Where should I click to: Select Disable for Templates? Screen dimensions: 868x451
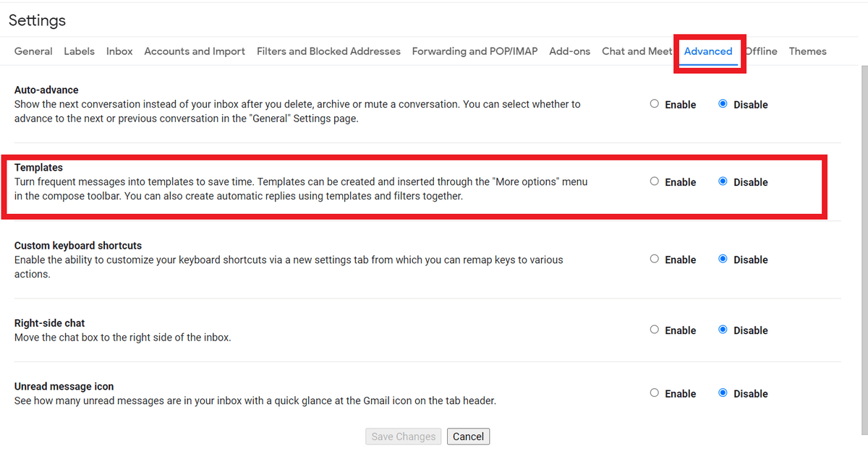(723, 181)
